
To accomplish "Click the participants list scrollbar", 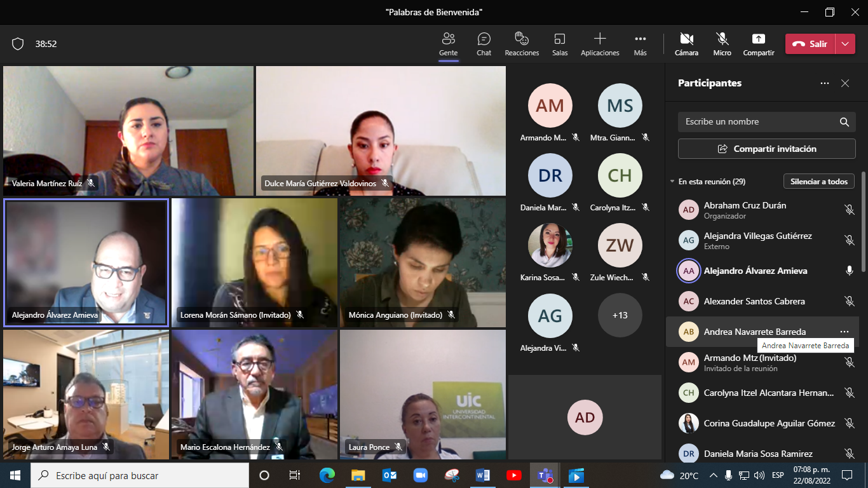I will point(864,222).
